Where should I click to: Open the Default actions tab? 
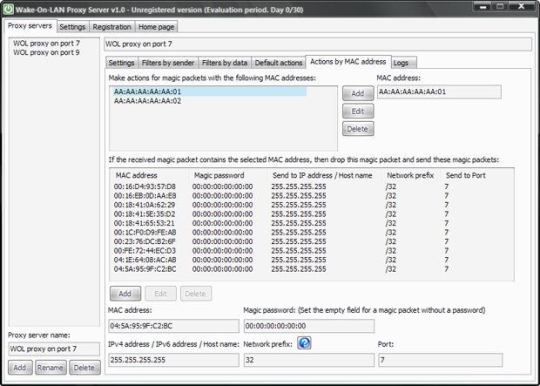279,63
